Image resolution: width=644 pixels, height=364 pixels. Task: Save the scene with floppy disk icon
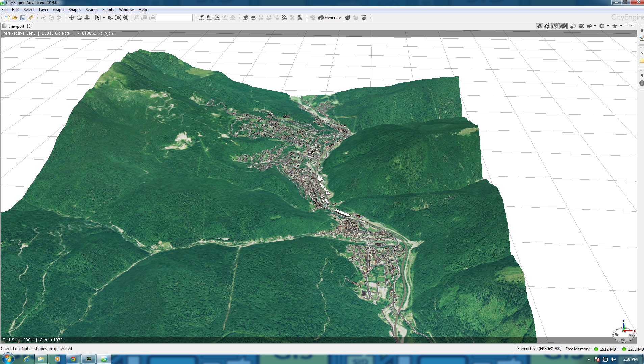[x=23, y=18]
